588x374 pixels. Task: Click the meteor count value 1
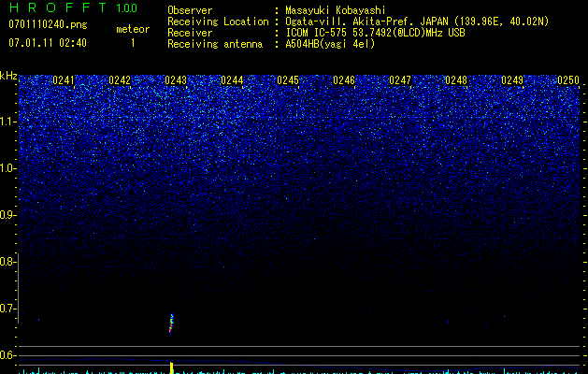(133, 43)
